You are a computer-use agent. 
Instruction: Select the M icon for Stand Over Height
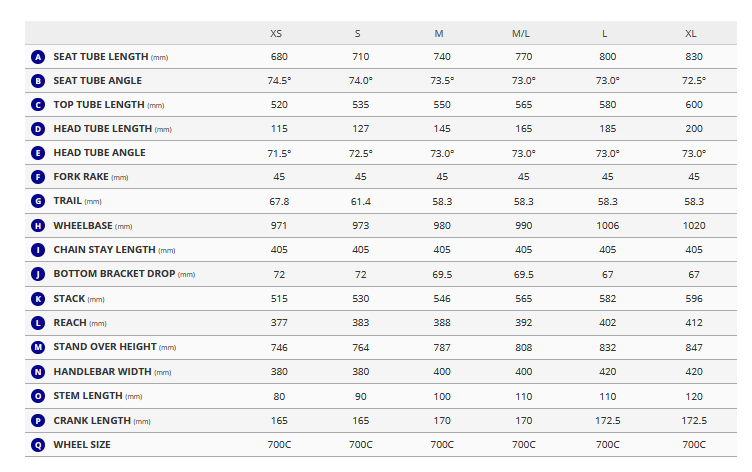click(x=38, y=347)
